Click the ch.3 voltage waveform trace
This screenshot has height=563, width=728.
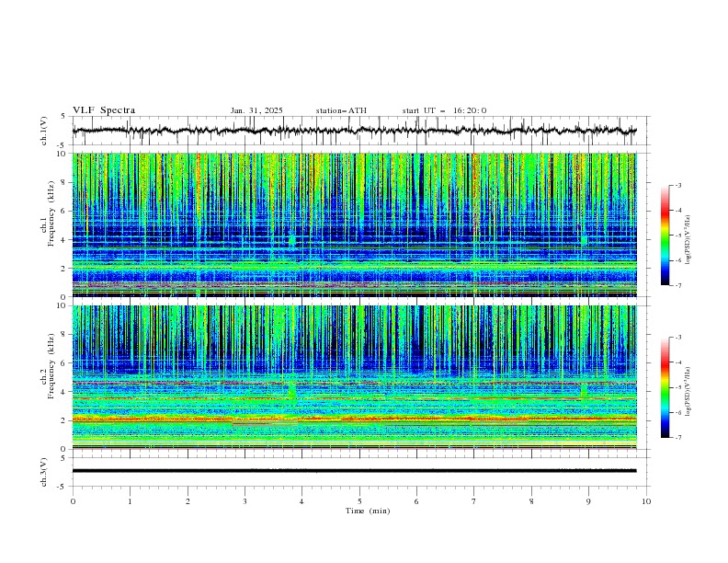[x=354, y=471]
